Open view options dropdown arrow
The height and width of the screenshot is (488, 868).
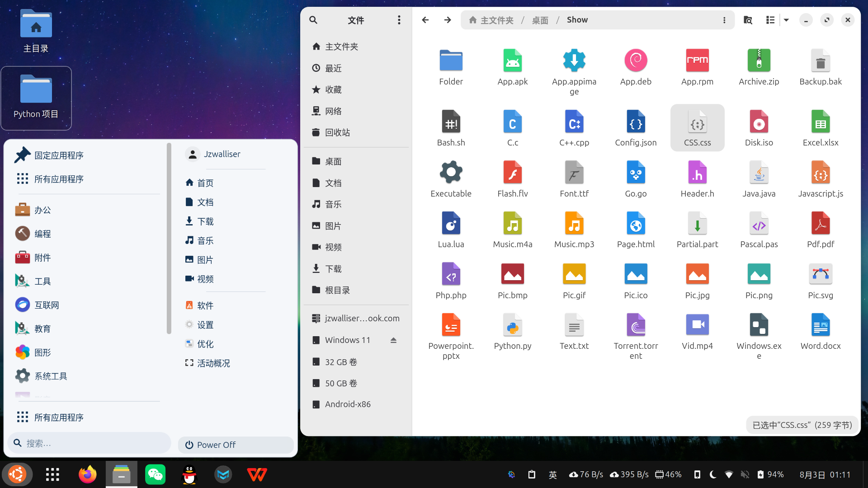(x=786, y=20)
